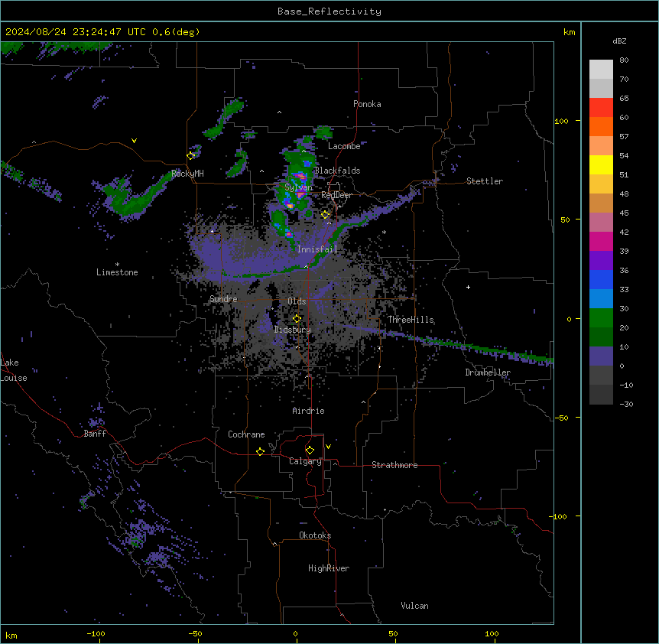Screen dimensions: 659x644
Task: Select the salmon 57-54 dBZ legend swatch
Action: coord(601,146)
